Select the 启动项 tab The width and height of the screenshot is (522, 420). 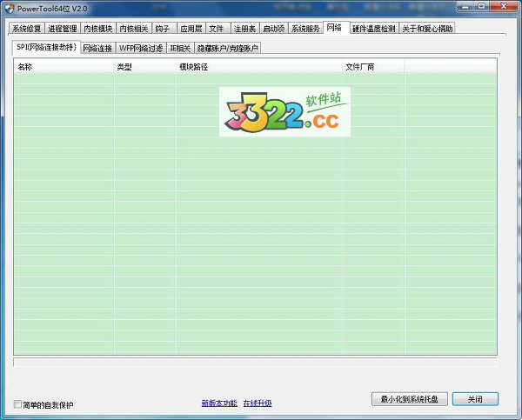click(x=274, y=29)
